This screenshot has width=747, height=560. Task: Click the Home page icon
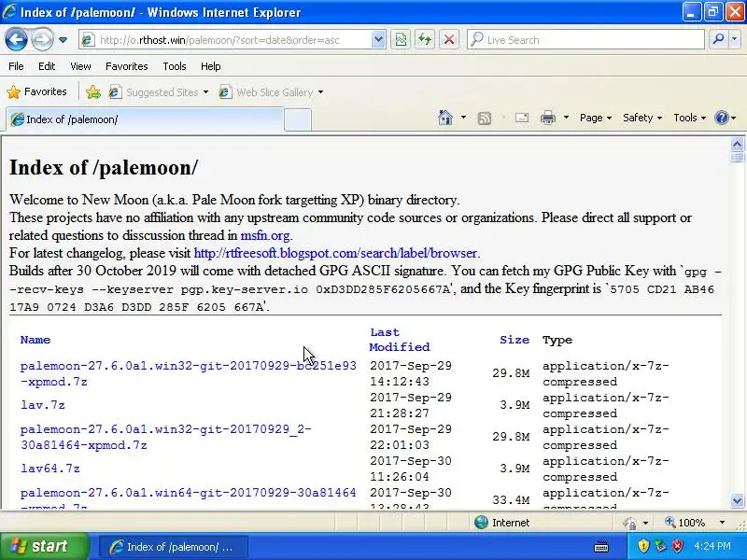pos(445,118)
